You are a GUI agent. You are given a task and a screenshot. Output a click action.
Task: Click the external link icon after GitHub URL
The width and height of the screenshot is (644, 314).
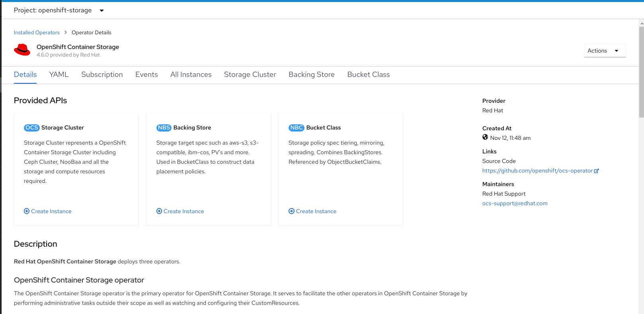point(596,171)
